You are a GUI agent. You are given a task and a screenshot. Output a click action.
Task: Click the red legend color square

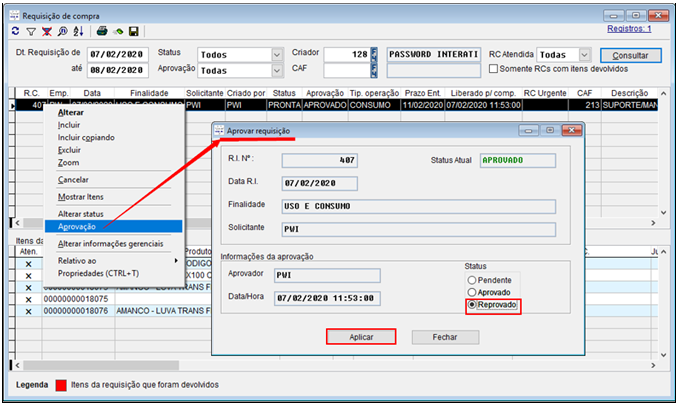point(61,385)
